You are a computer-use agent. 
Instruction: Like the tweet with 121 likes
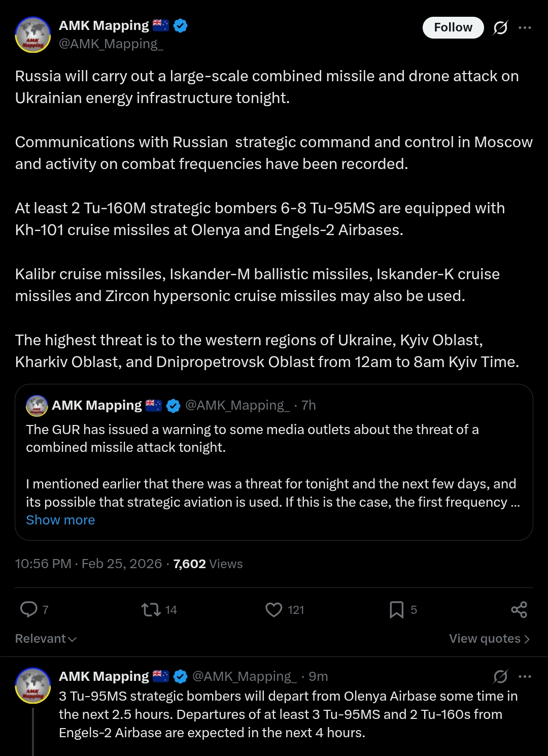(274, 609)
